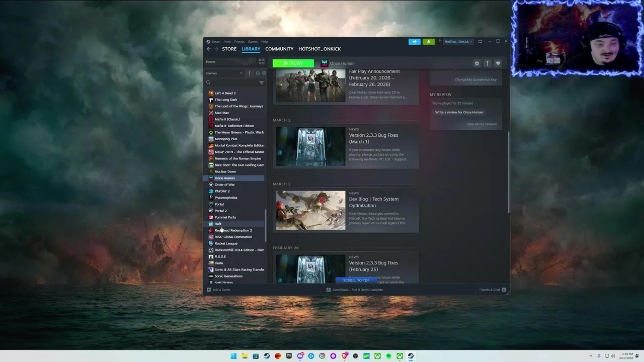Viewport: 644px width, 362px height.
Task: Click the Left 4 Dead 2 game icon
Action: 211,93
